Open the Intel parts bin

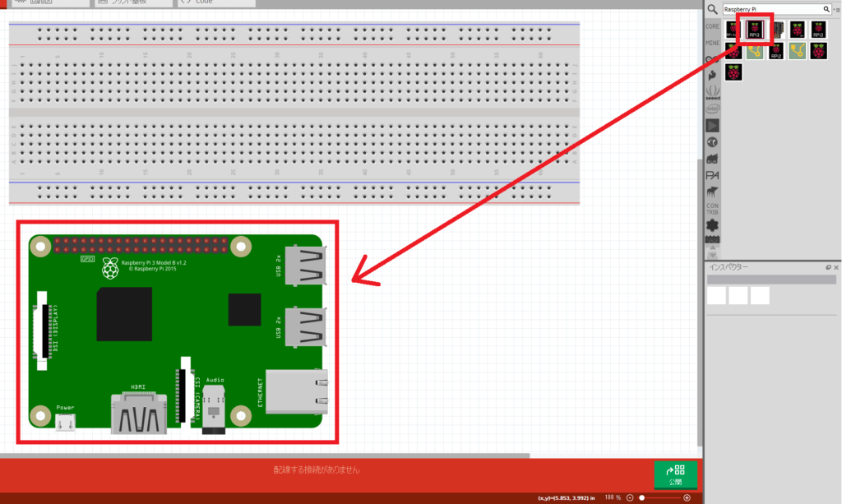712,109
